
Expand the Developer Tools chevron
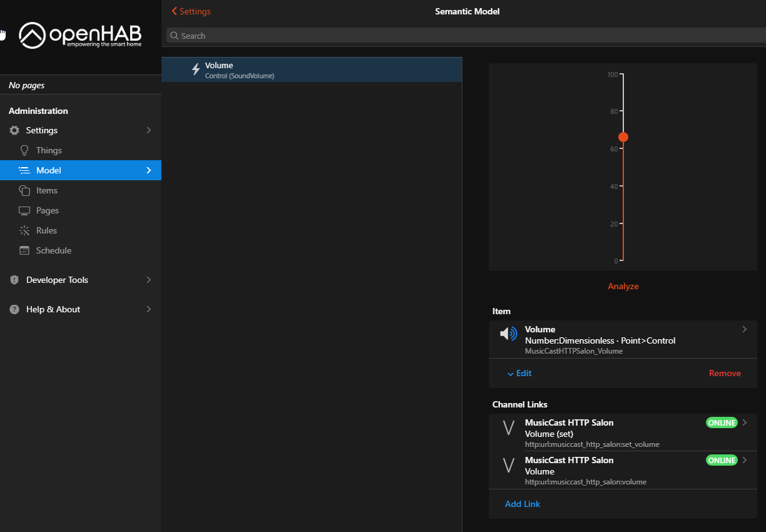[x=149, y=280]
